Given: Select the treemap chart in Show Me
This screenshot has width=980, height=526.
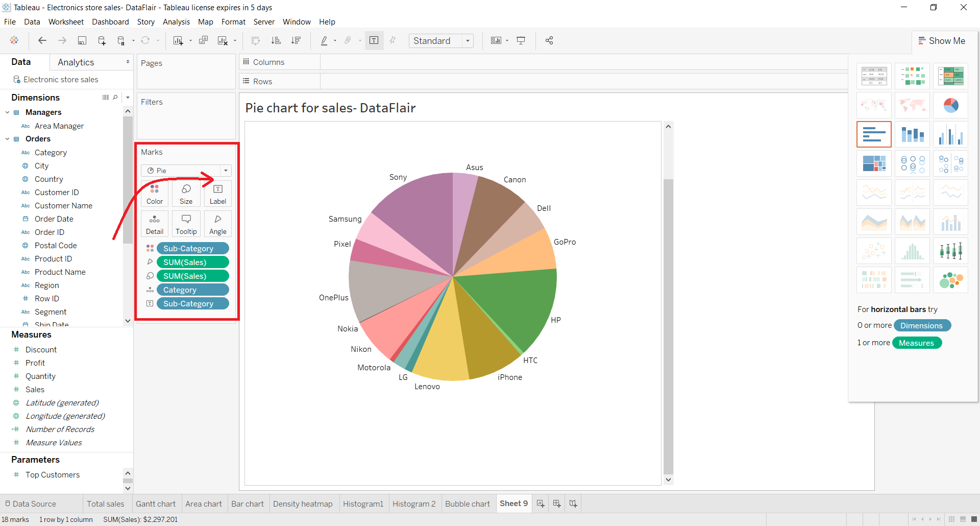Looking at the screenshot, I should pos(874,163).
